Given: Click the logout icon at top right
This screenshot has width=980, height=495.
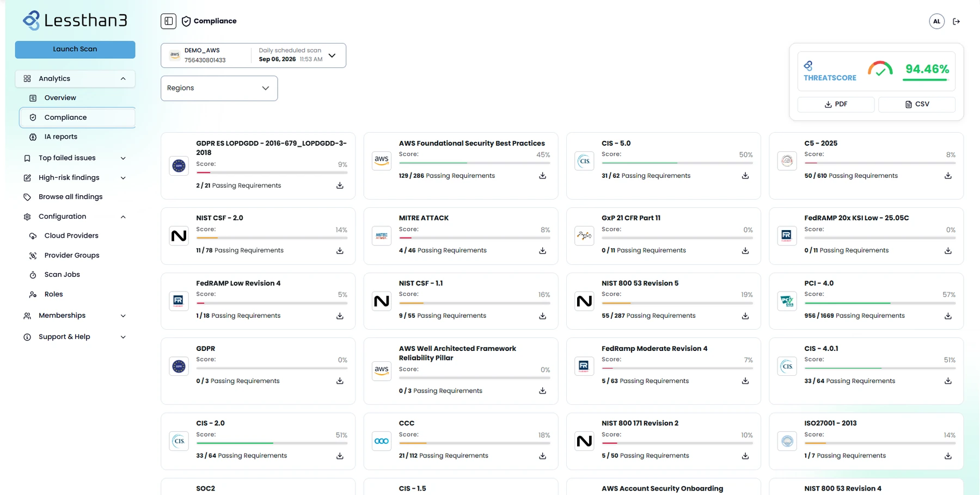Looking at the screenshot, I should click(x=956, y=22).
